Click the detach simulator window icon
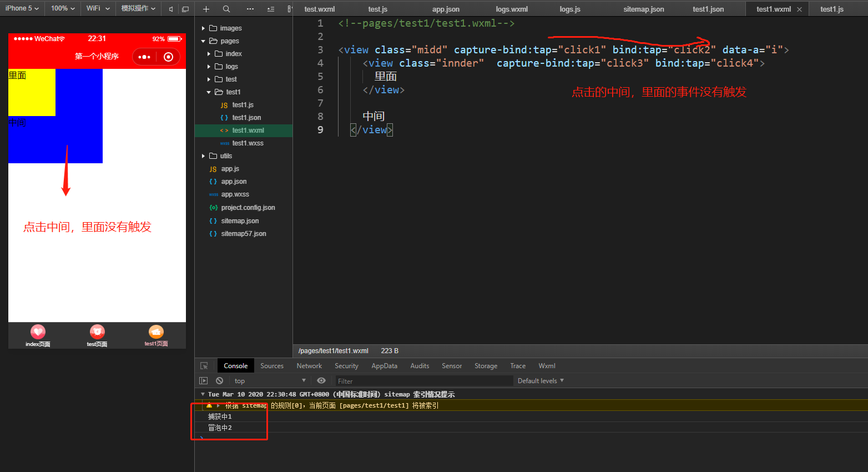 [185, 9]
